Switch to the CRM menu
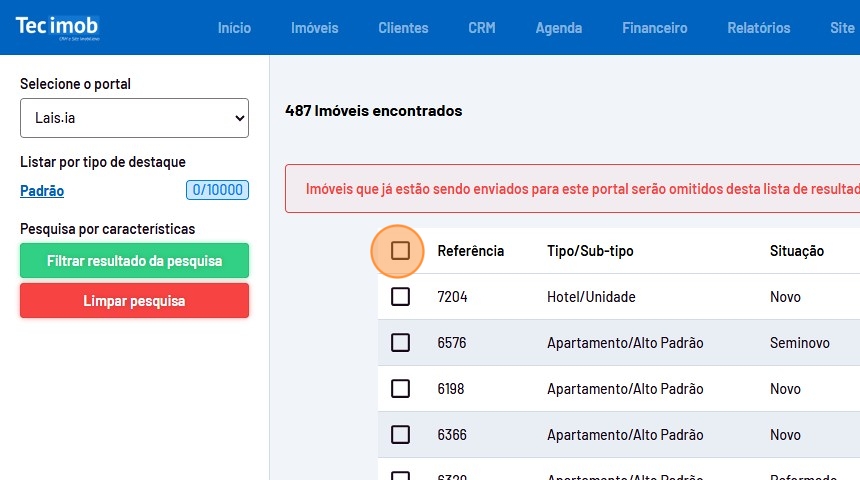This screenshot has width=860, height=480. pyautogui.click(x=481, y=28)
